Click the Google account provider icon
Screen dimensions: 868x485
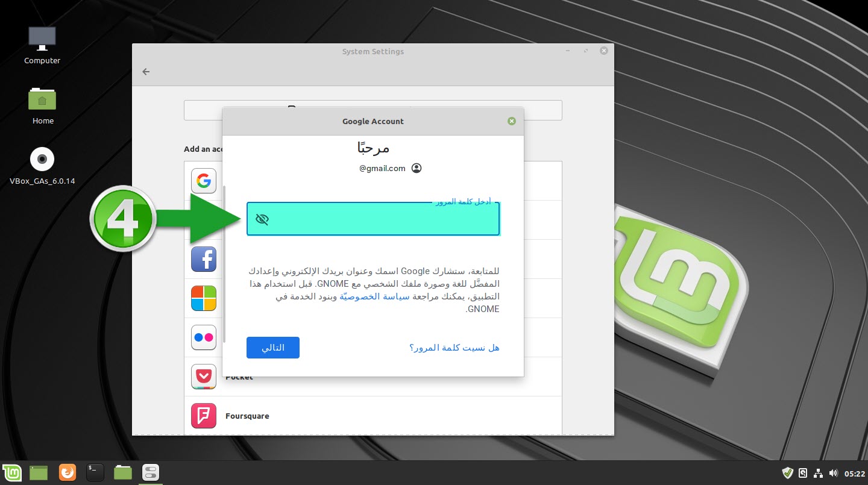(x=204, y=181)
